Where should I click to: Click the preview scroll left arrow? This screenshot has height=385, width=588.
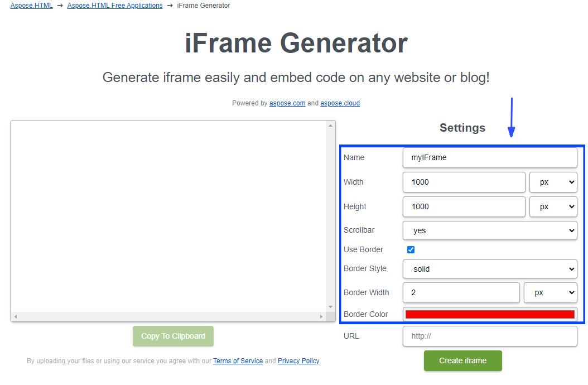click(16, 317)
